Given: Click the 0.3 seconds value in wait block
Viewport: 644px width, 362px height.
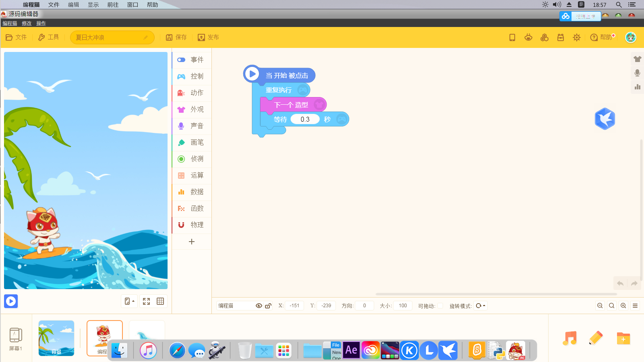Looking at the screenshot, I should point(305,119).
